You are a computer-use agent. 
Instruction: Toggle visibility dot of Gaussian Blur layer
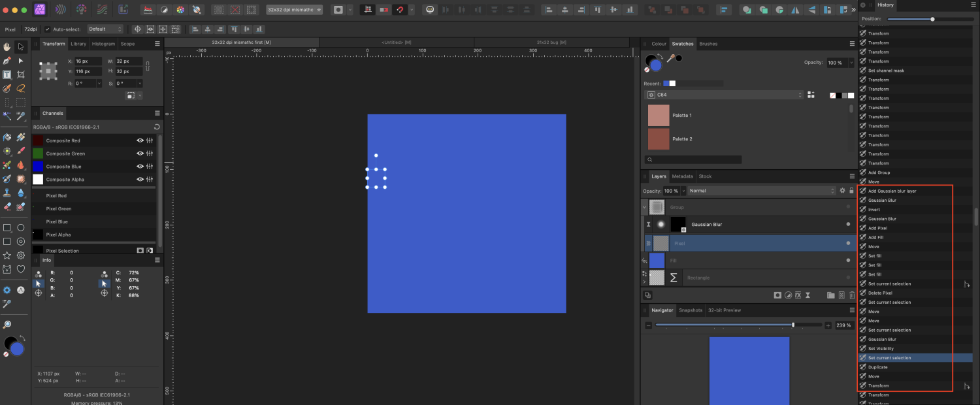(848, 224)
